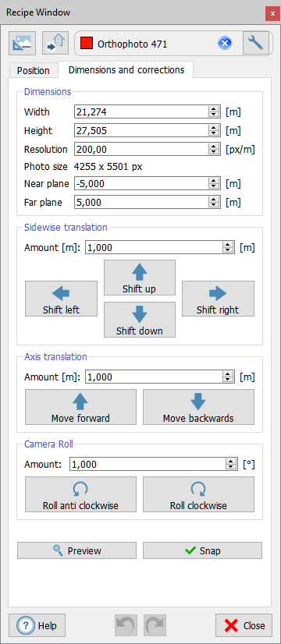
Task: Select the red Orthophoto 471 color swatch
Action: tap(87, 44)
